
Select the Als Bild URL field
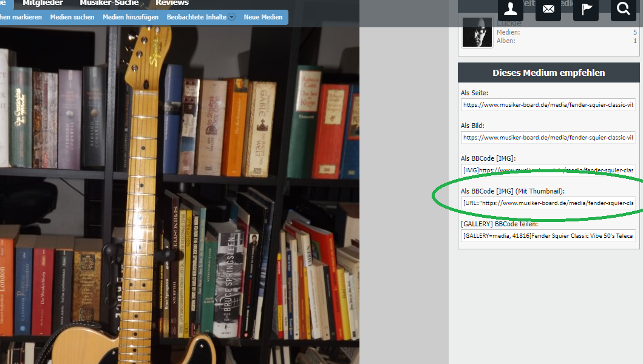click(x=548, y=138)
